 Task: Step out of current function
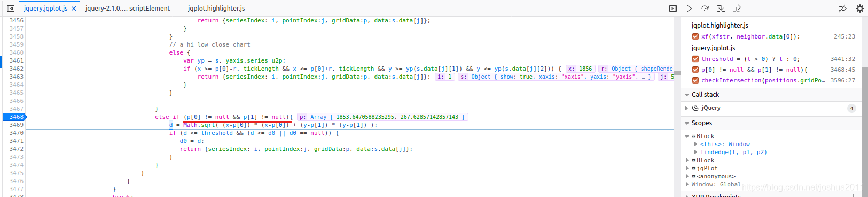tap(737, 9)
